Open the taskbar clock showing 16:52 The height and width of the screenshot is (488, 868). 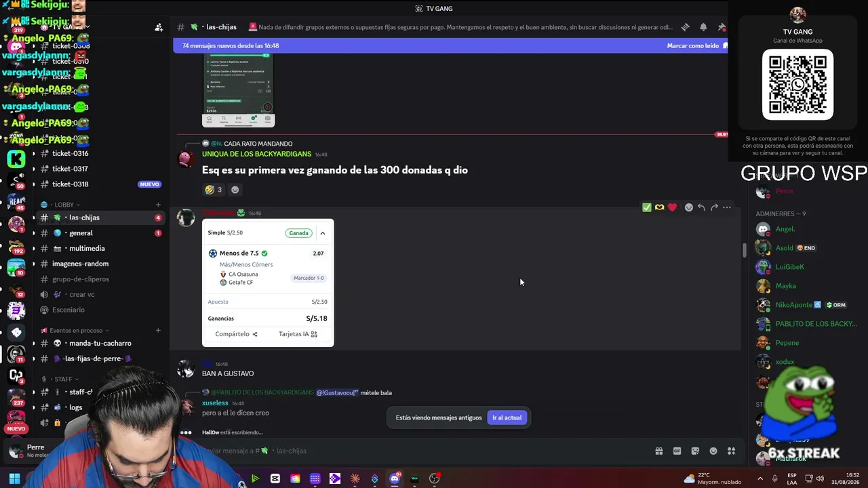[845, 479]
